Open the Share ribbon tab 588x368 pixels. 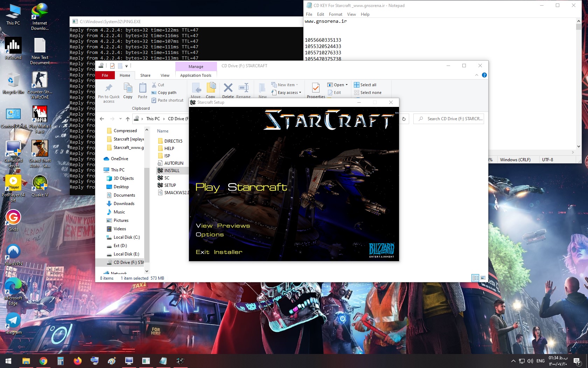pos(145,75)
